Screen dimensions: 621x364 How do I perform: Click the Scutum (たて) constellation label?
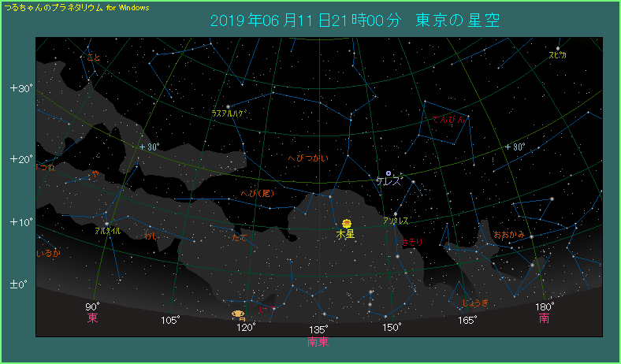point(239,236)
